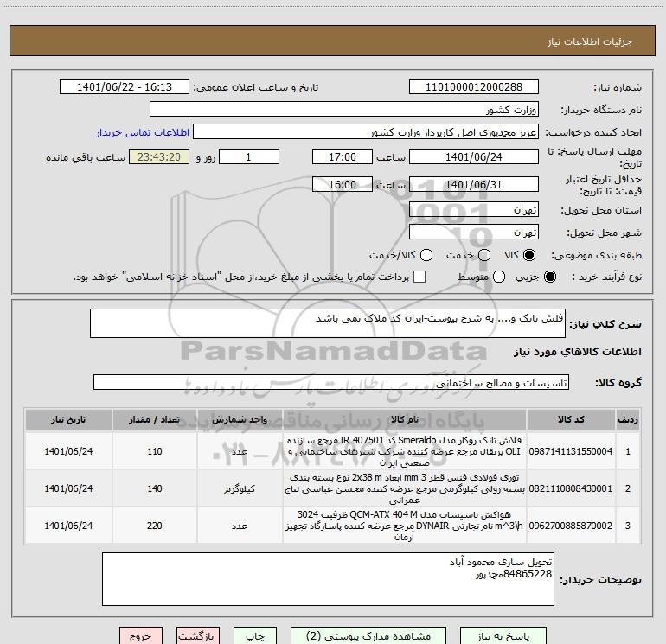
Task: Select the خدمت radio button
Action: [x=484, y=255]
